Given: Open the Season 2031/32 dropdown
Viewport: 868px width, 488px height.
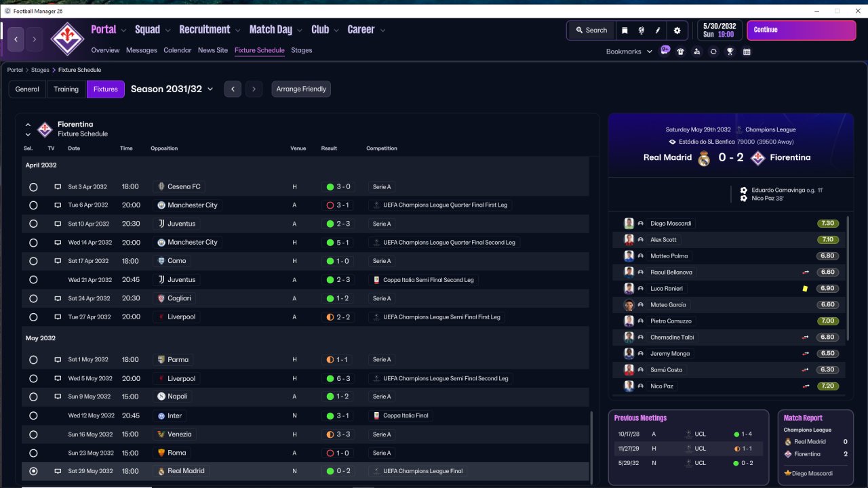Looking at the screenshot, I should (172, 89).
